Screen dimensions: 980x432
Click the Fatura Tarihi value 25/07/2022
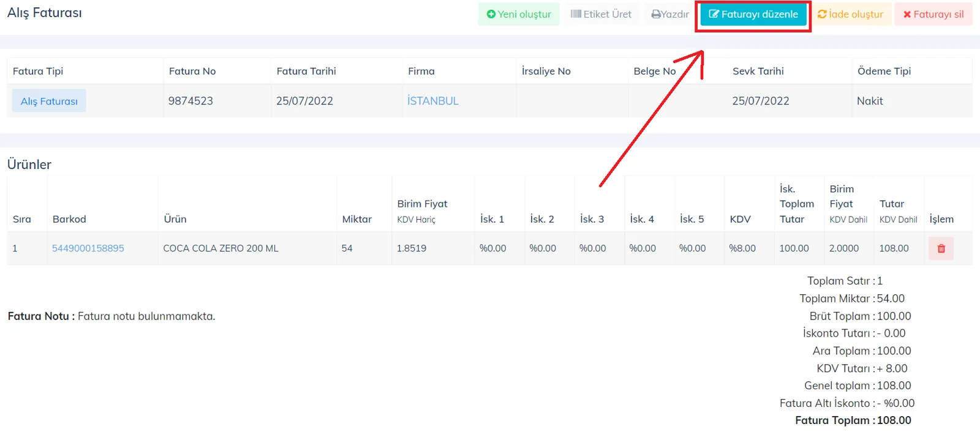pyautogui.click(x=304, y=101)
